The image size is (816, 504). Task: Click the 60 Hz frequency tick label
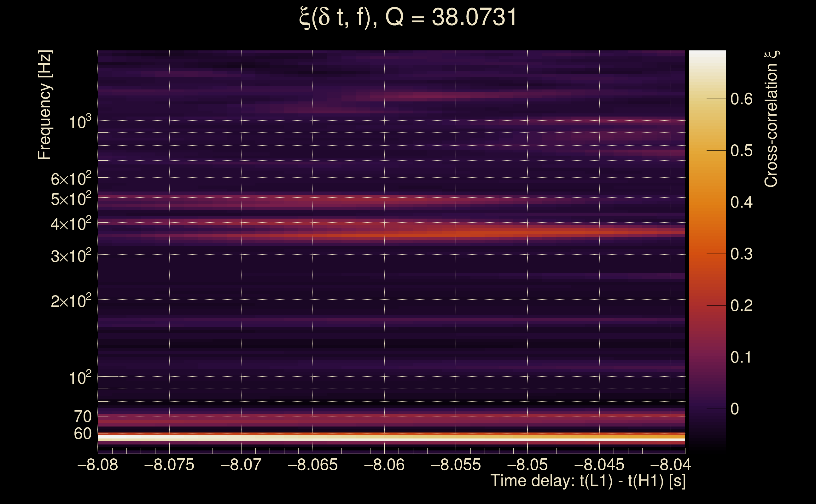coord(82,434)
